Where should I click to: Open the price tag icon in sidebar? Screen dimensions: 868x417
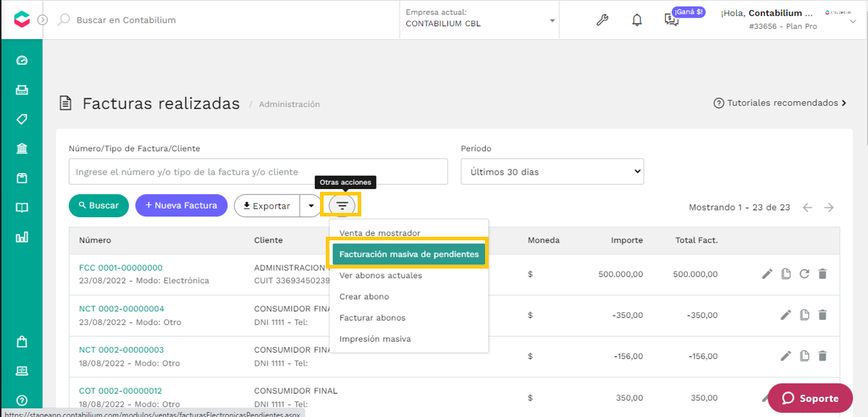tap(22, 119)
